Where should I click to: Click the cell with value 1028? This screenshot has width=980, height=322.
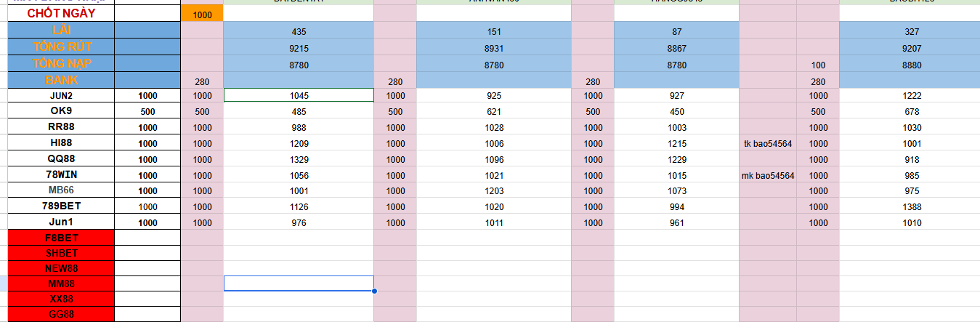pos(494,128)
